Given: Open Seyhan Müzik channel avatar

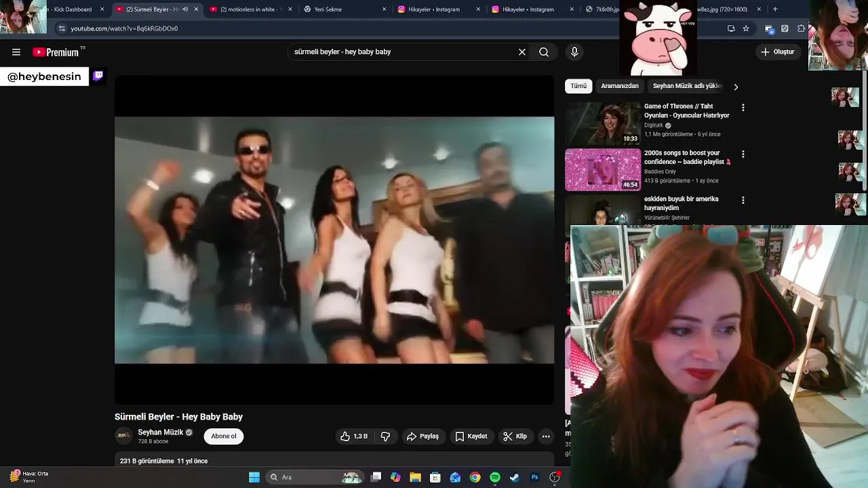Looking at the screenshot, I should pos(123,436).
